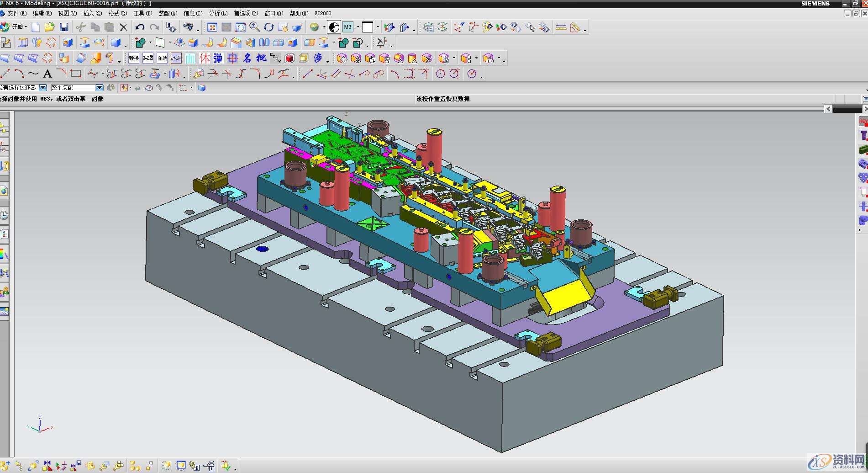Image resolution: width=868 pixels, height=473 pixels.
Task: Click the Fit view icon
Action: click(x=212, y=27)
